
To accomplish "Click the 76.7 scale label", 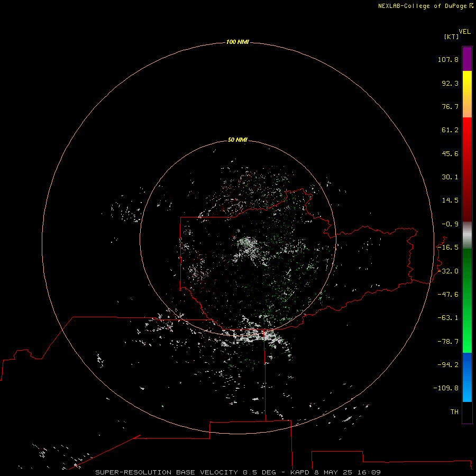I will click(450, 106).
